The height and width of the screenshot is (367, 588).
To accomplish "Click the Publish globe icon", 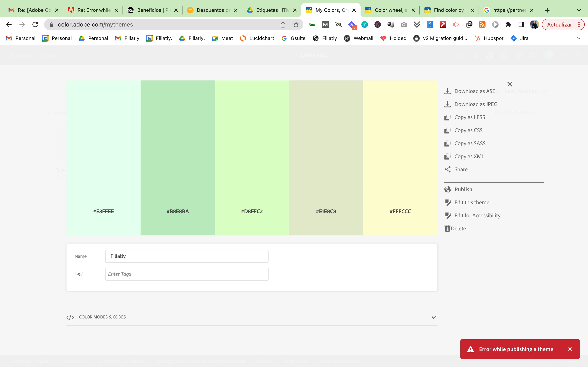I will click(447, 189).
